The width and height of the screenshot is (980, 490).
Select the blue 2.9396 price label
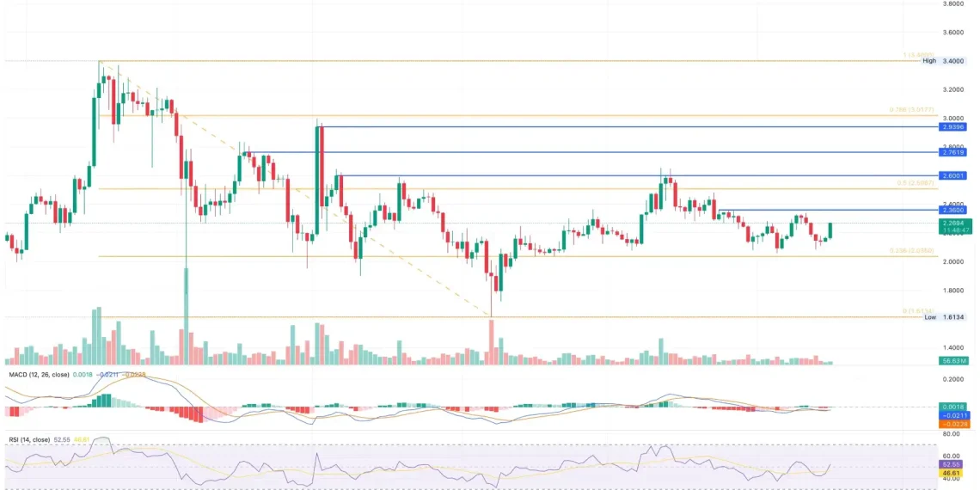tap(954, 126)
